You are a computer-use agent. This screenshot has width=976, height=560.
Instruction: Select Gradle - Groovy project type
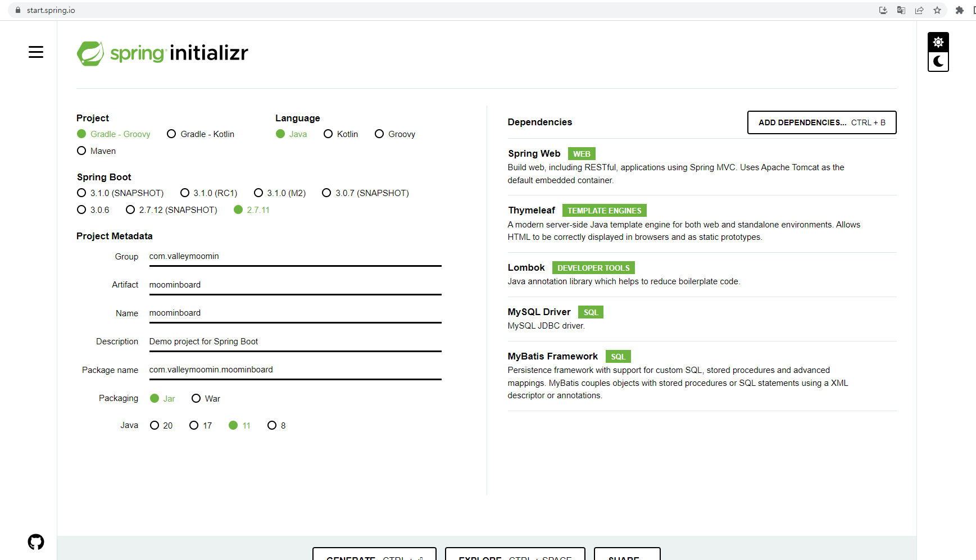tap(114, 134)
